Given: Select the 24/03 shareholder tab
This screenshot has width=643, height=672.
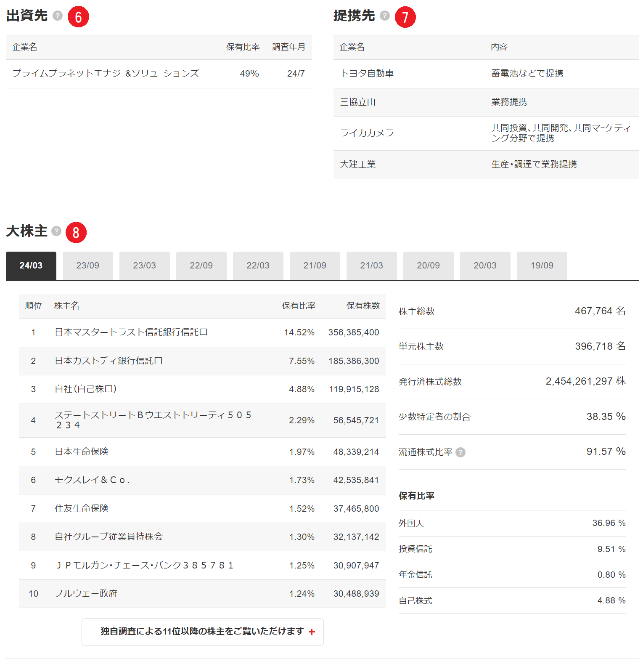Looking at the screenshot, I should (31, 266).
